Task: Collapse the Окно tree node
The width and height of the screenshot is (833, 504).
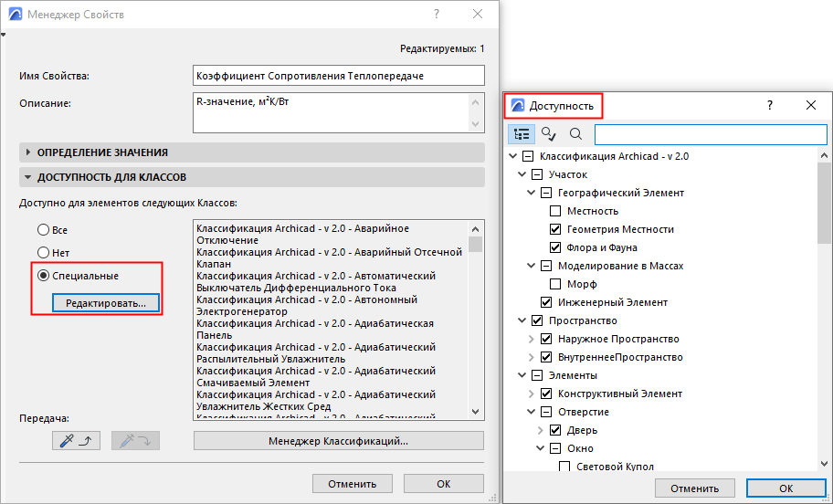Action: tap(541, 448)
